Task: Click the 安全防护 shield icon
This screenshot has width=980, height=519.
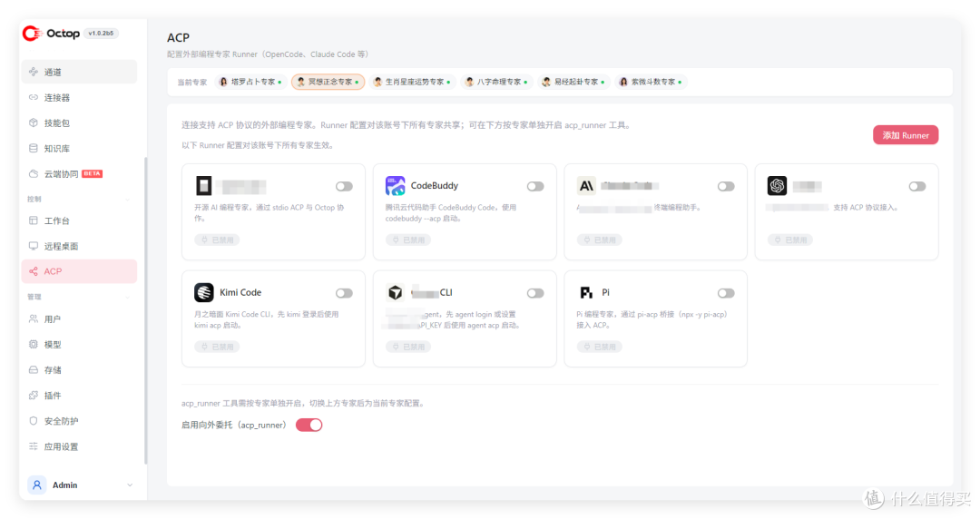Action: point(34,421)
